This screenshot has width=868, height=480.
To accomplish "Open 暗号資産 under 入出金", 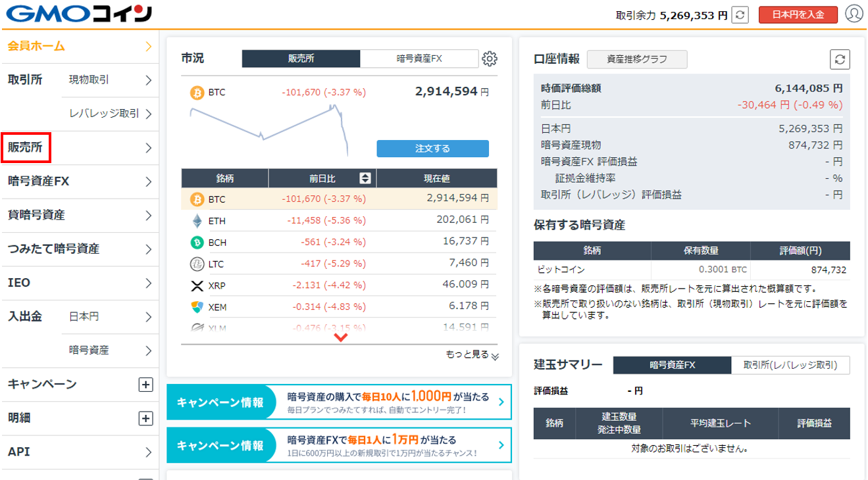I will pyautogui.click(x=111, y=350).
